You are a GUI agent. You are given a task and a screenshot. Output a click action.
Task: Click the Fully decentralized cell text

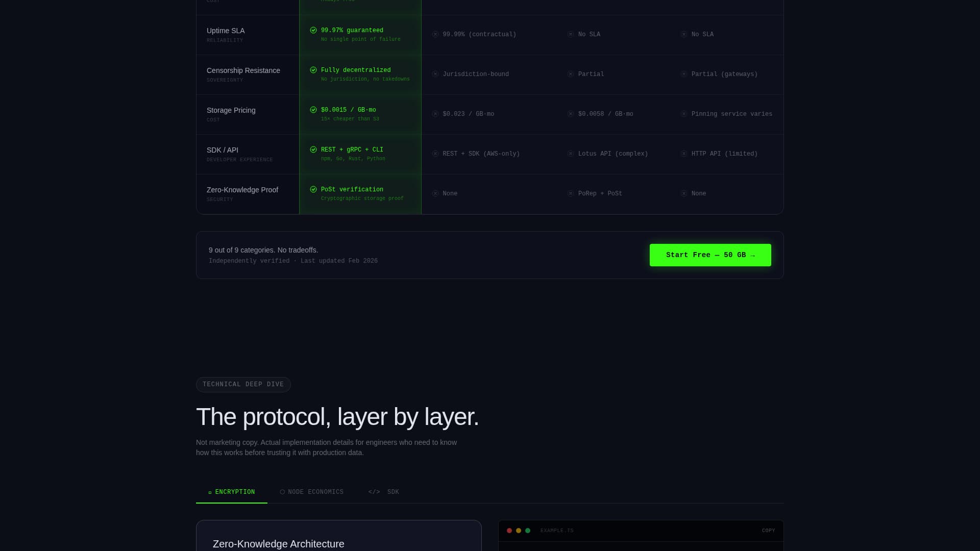tap(356, 70)
